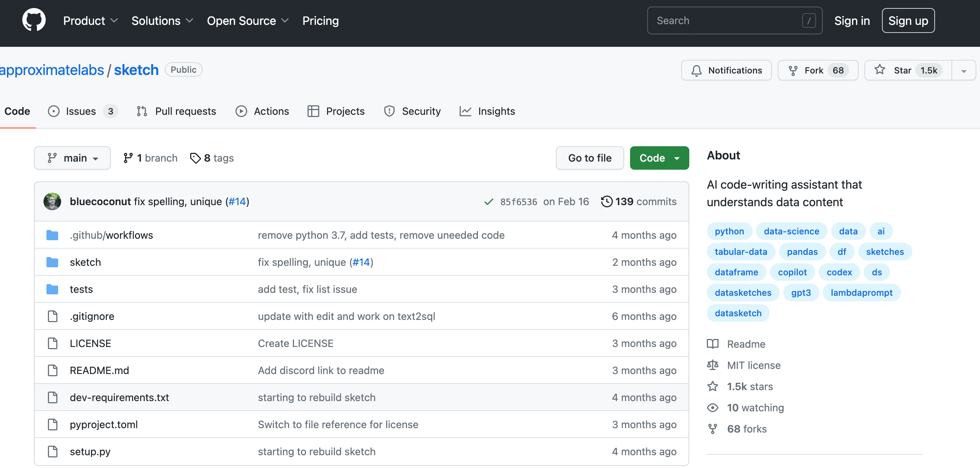The image size is (980, 468).
Task: Expand the main branch dropdown
Action: click(x=72, y=158)
